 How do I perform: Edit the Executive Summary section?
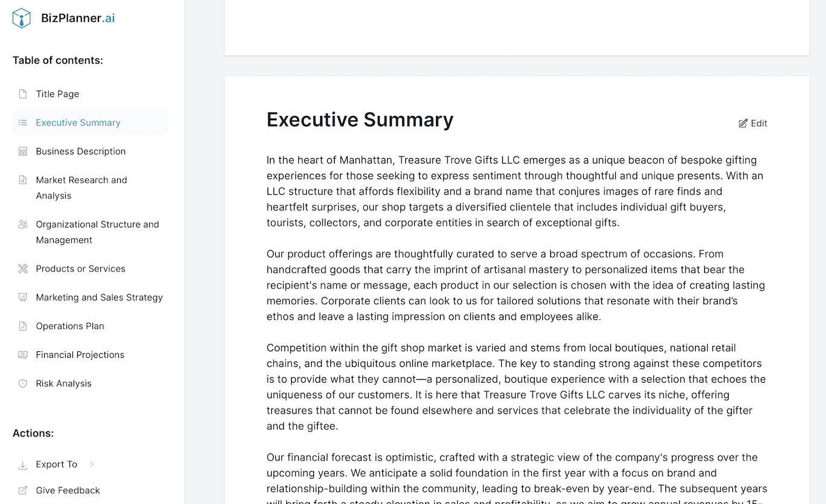[753, 123]
